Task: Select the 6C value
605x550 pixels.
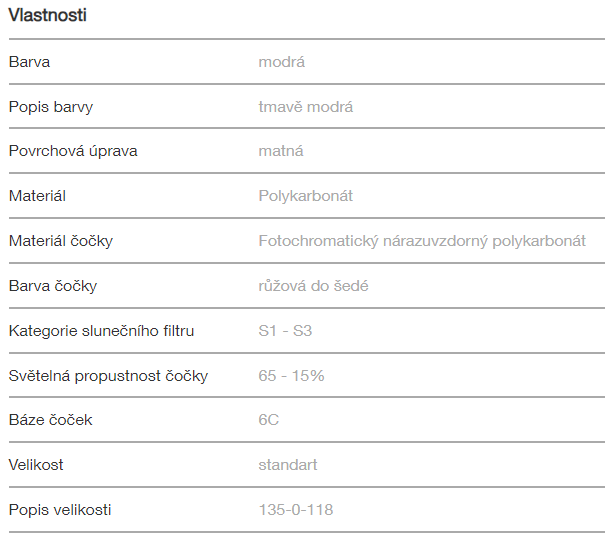Action: tap(268, 420)
